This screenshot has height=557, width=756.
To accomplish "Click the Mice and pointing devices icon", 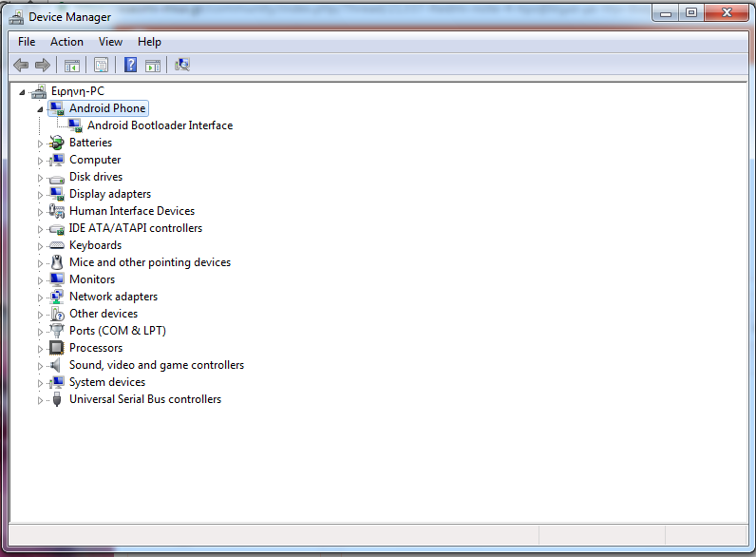I will coord(57,262).
